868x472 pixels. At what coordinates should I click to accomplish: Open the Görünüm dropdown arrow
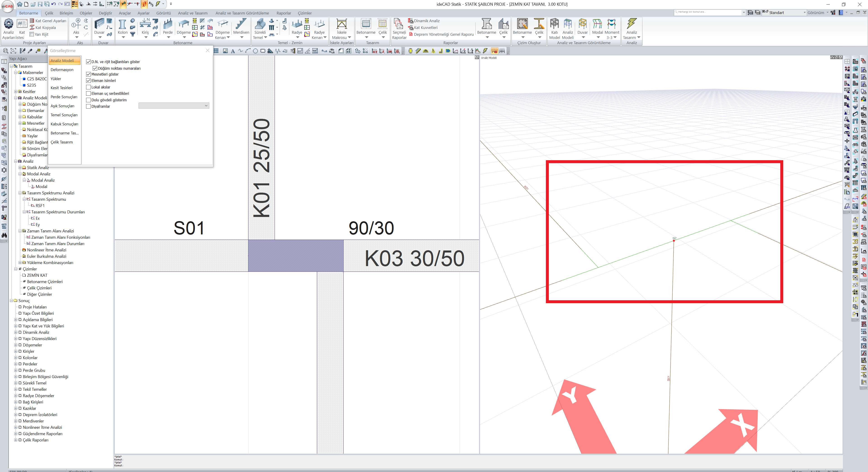pyautogui.click(x=827, y=12)
